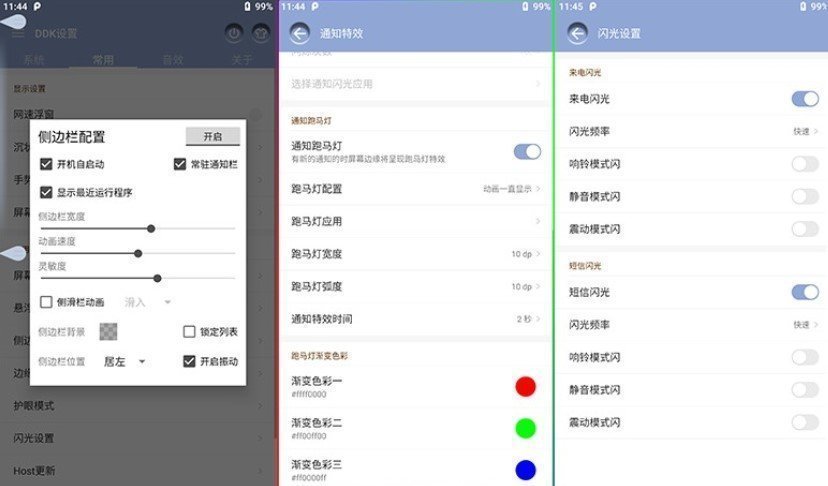The image size is (828, 486).
Task: Go back from the 闪光设置 screen
Action: coord(577,34)
